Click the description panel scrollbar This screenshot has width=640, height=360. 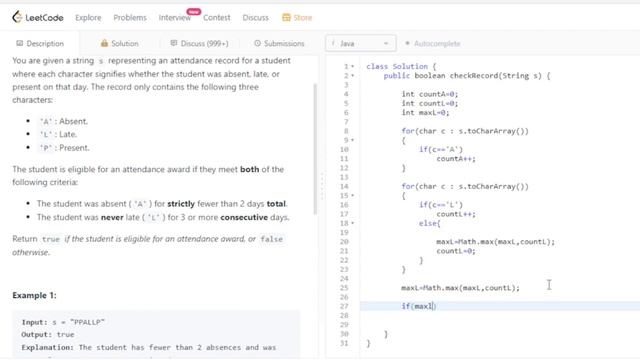coord(315,149)
